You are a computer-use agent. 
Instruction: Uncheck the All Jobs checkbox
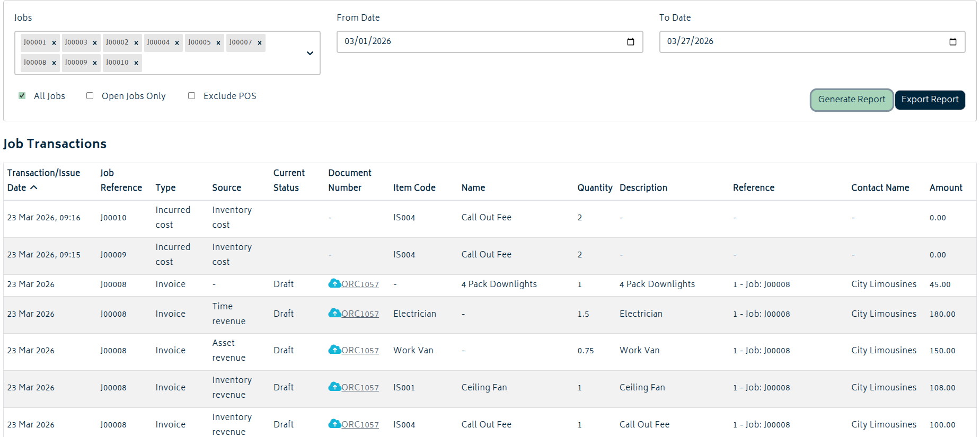click(22, 96)
